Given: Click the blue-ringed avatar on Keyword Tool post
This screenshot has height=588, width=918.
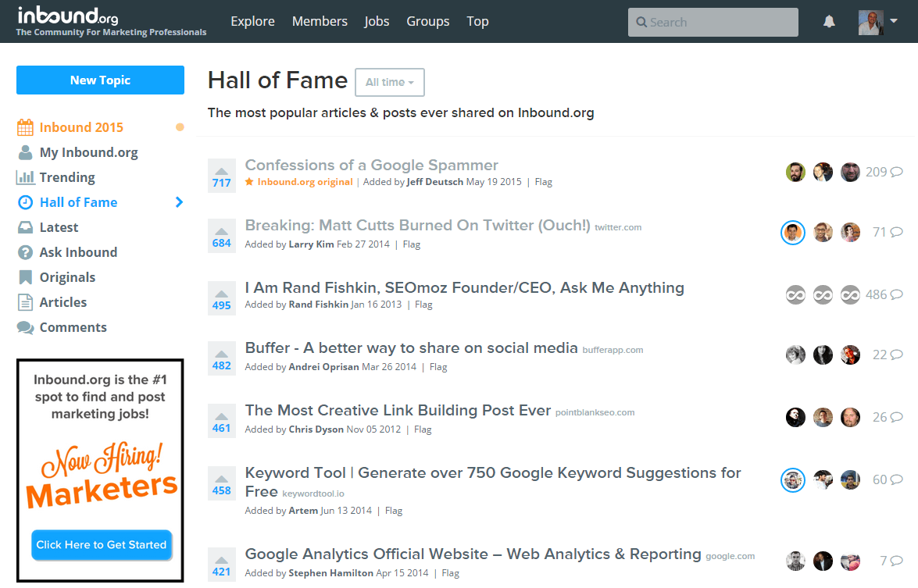Looking at the screenshot, I should tap(793, 480).
